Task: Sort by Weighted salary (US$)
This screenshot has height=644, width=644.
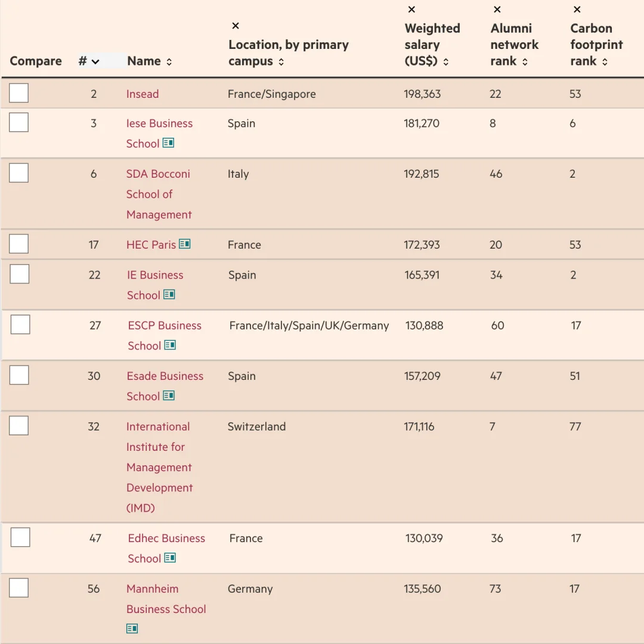Action: point(446,62)
